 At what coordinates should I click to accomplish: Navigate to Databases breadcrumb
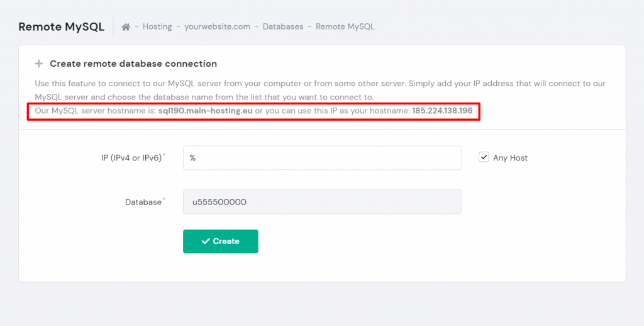(x=282, y=27)
